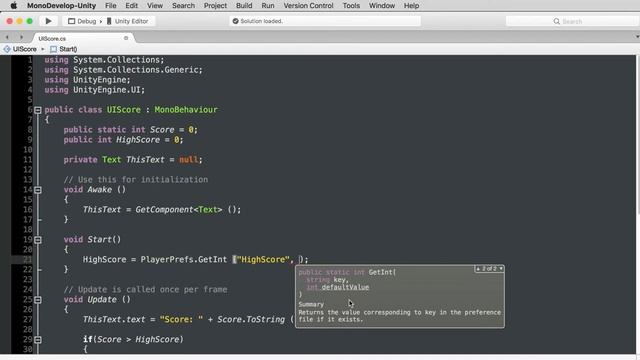Click the "HighScore" string literal on line 21
Viewport: 640px width, 360px height.
pos(263,260)
